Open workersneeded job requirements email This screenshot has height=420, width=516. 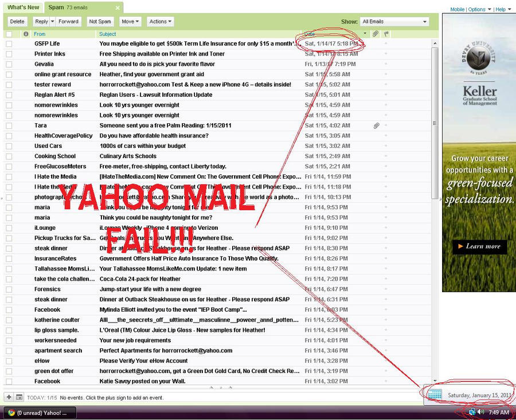point(135,340)
